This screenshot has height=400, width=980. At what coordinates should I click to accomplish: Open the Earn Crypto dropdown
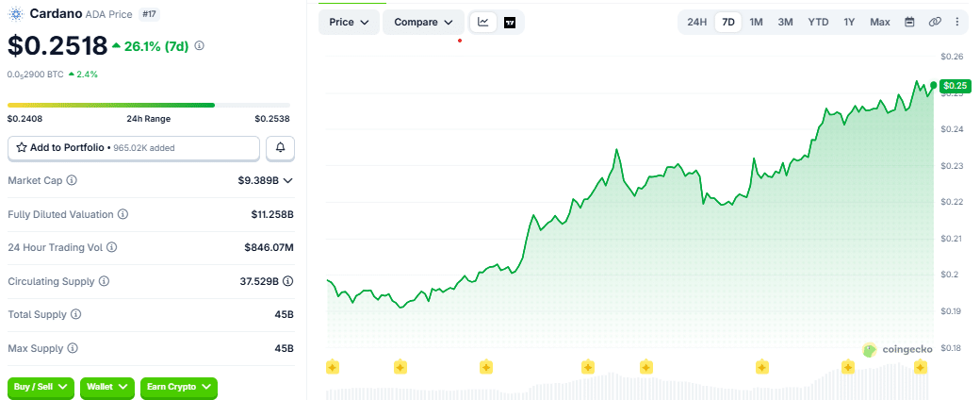[179, 387]
